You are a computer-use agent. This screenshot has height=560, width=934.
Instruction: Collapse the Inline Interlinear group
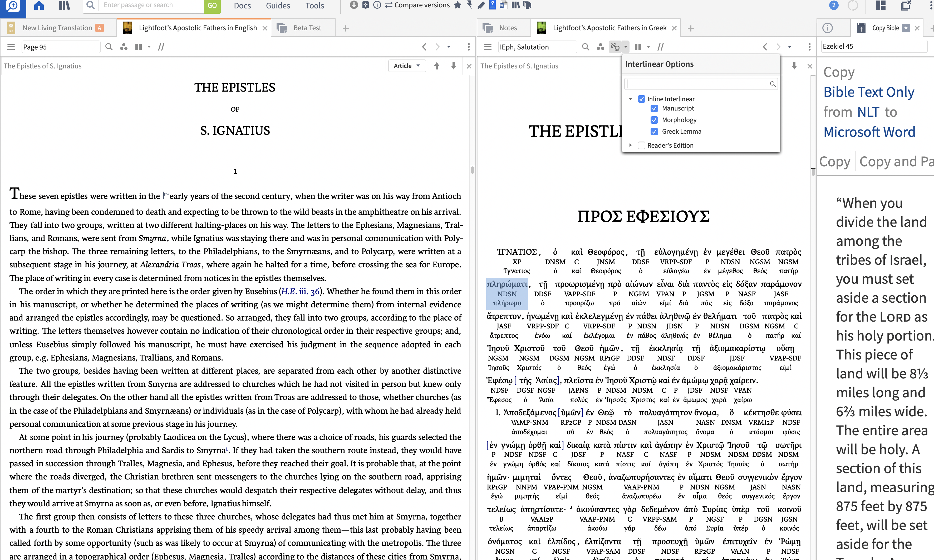point(630,99)
